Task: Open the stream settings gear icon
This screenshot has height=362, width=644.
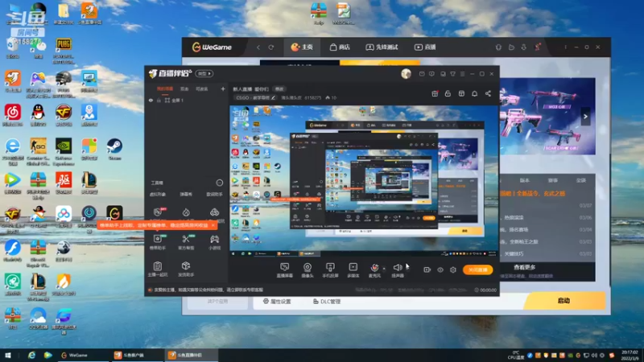Action: (453, 269)
